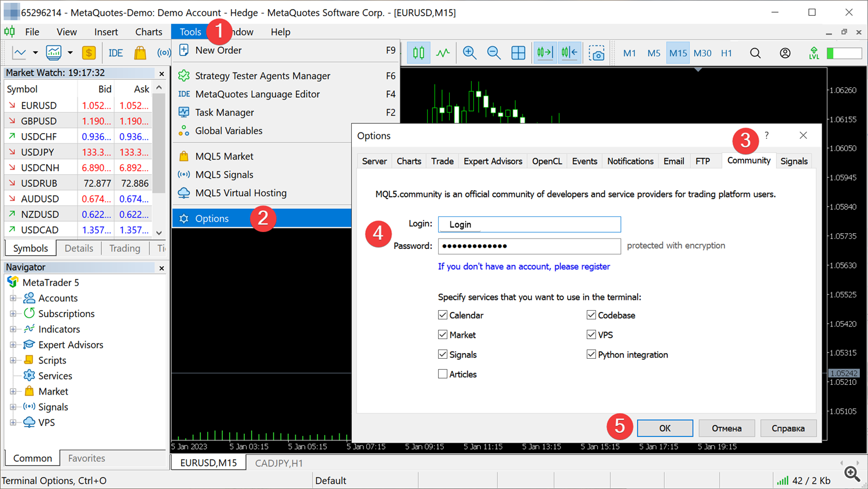Open the IDE editor from toolbar
Screen dimensions: 868x489
pos(116,53)
